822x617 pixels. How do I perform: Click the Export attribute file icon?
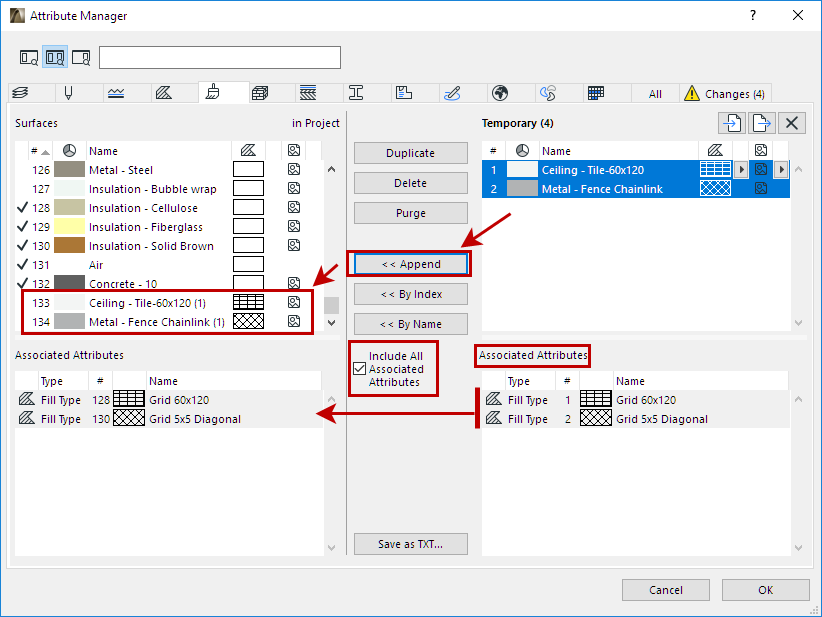[x=761, y=123]
